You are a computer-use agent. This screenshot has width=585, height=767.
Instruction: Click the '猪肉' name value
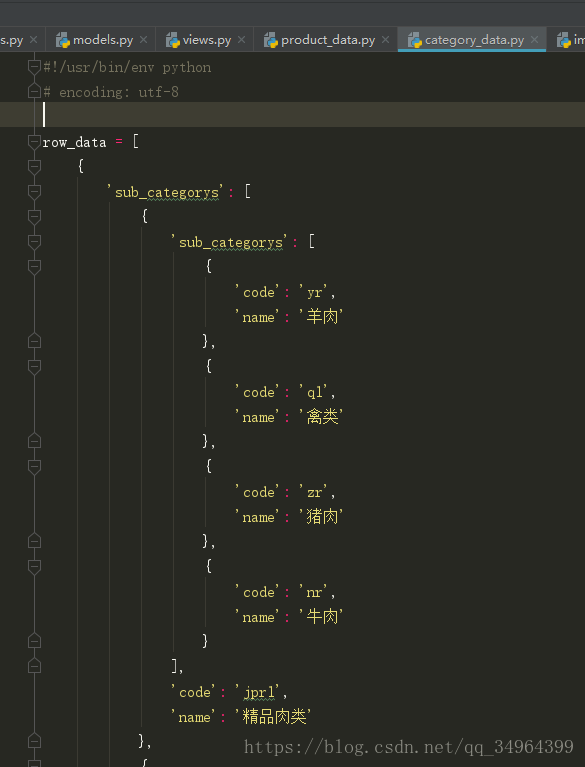[321, 517]
